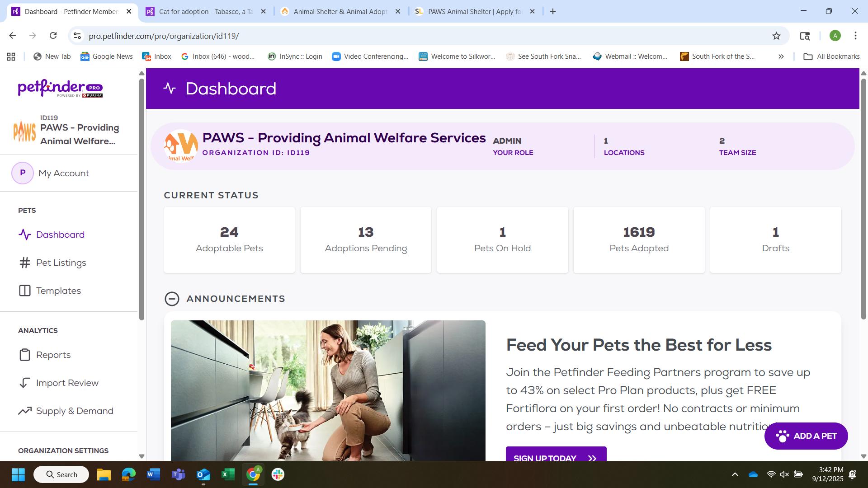Open the 24 Adoptable Pets card
The height and width of the screenshot is (488, 868).
pos(229,240)
